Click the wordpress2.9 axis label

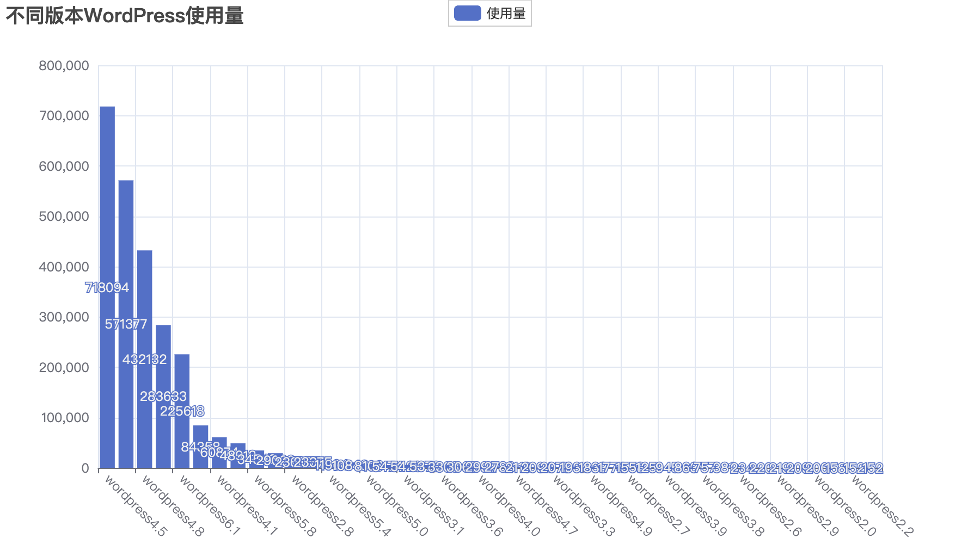pos(806,506)
